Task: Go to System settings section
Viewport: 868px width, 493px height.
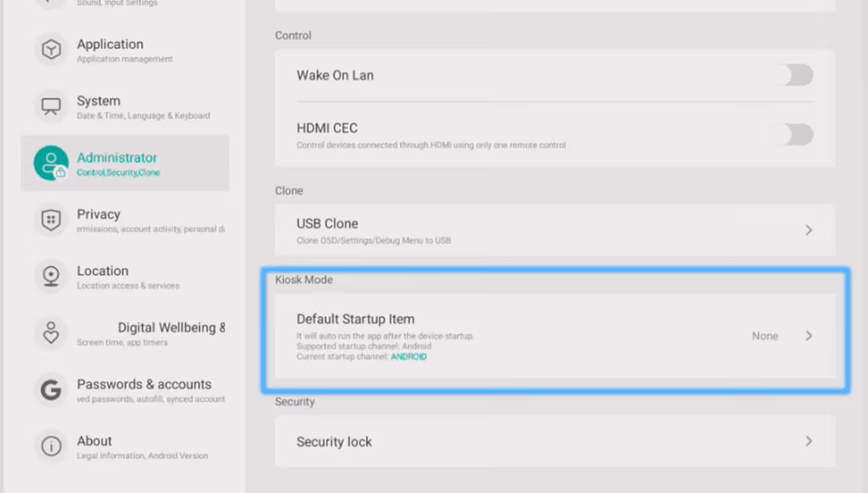Action: [x=125, y=106]
